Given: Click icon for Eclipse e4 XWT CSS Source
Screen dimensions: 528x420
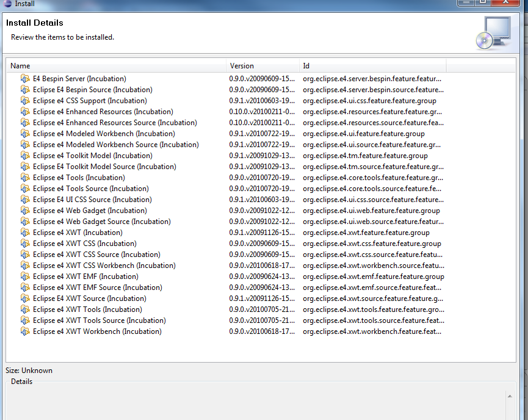Looking at the screenshot, I should 25,255.
